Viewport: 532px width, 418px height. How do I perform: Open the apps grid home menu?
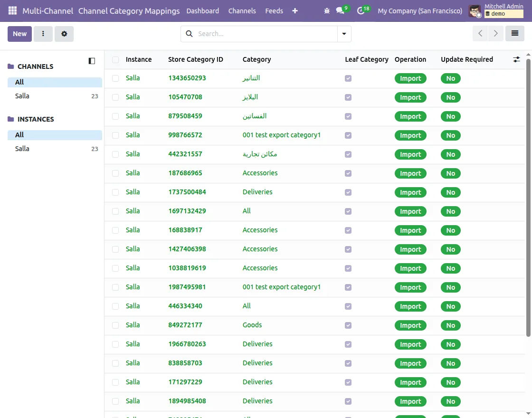pyautogui.click(x=12, y=10)
